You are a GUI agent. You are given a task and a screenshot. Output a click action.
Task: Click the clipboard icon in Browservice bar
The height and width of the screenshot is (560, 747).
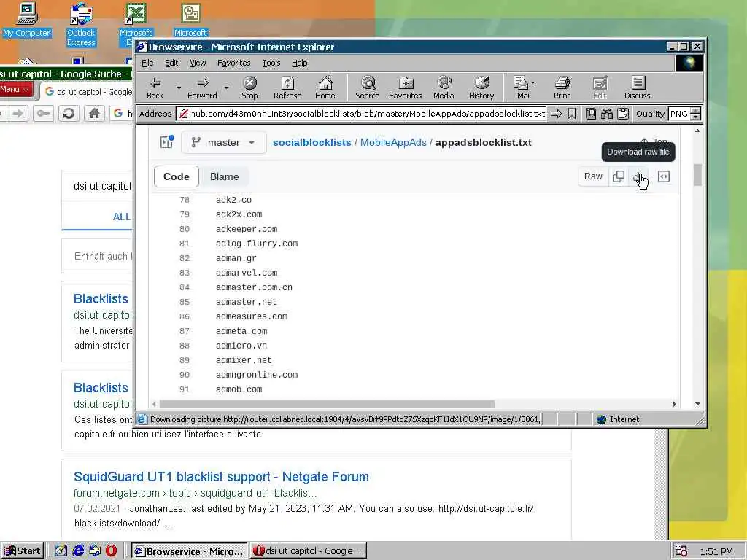pyautogui.click(x=623, y=114)
